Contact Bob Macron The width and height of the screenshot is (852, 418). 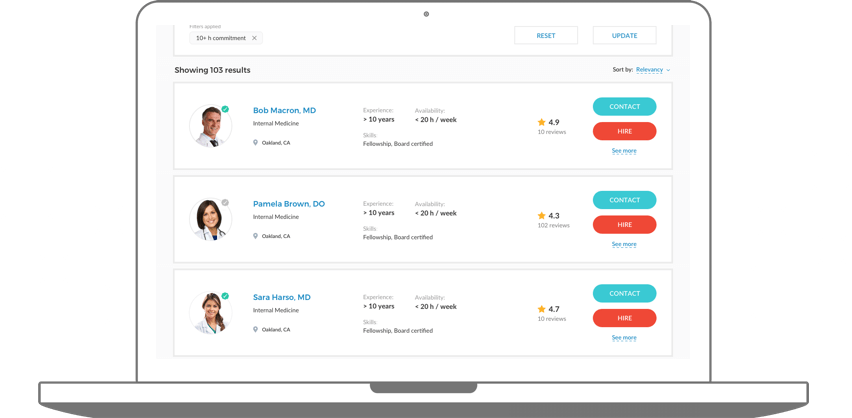tap(624, 106)
